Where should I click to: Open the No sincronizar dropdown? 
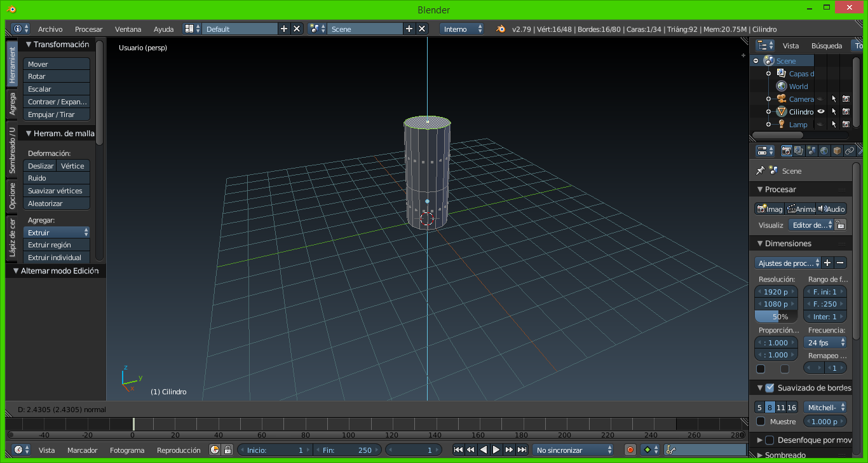(574, 450)
